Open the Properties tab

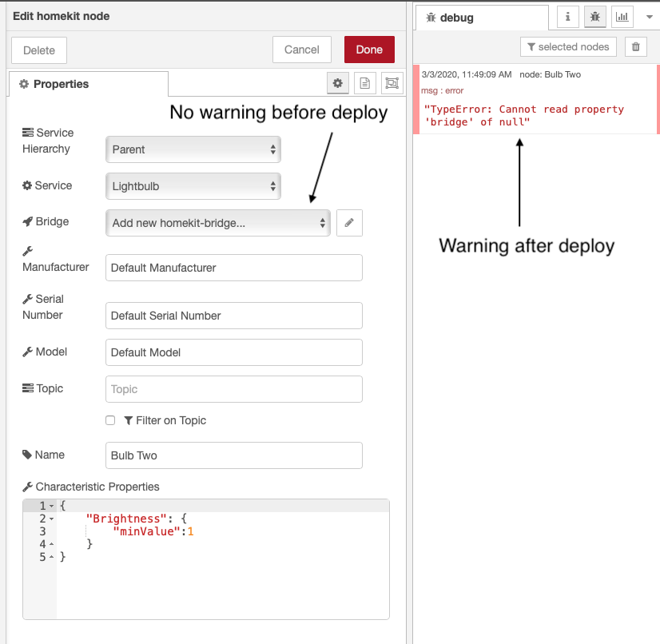click(89, 84)
